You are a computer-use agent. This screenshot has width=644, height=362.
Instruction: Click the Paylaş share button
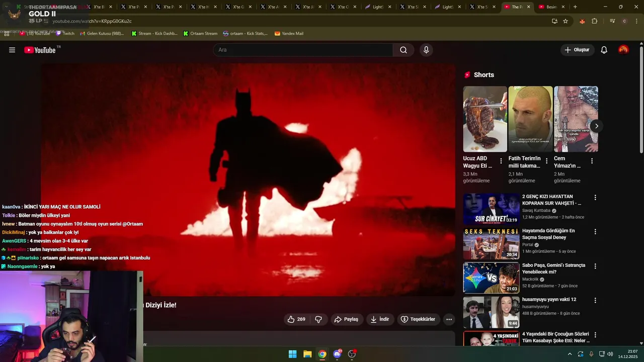pyautogui.click(x=347, y=319)
